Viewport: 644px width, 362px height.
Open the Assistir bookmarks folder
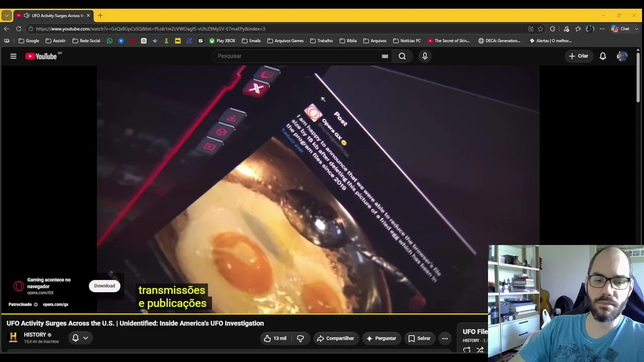tap(55, 41)
